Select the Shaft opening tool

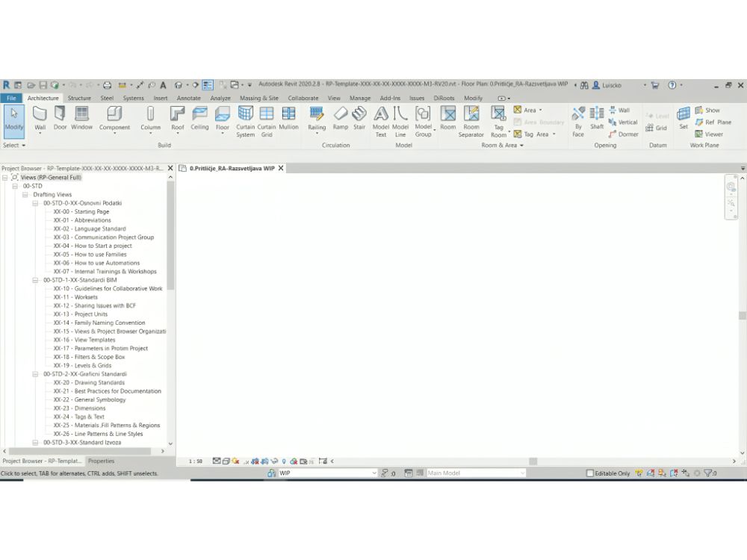(x=597, y=117)
